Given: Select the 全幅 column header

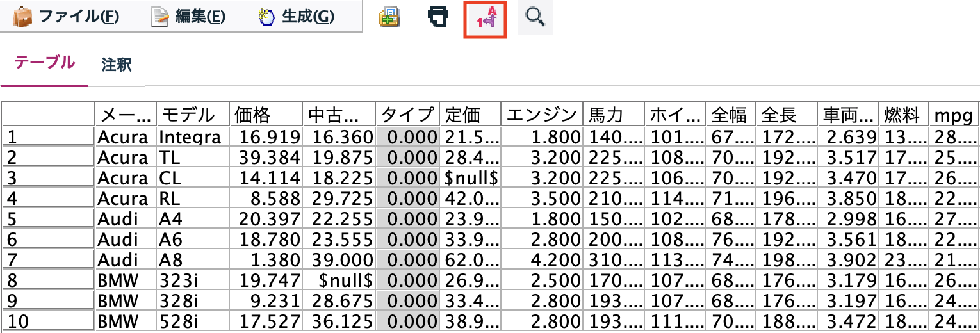Looking at the screenshot, I should pos(731,115).
